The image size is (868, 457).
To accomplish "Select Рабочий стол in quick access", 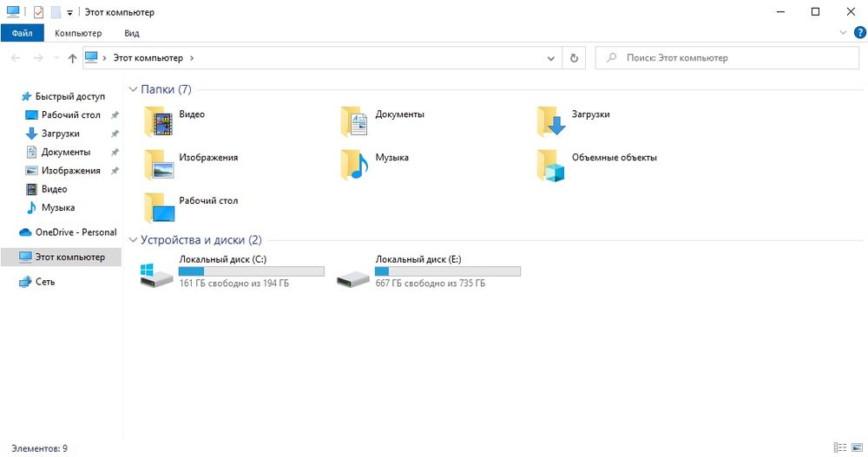I will click(70, 115).
